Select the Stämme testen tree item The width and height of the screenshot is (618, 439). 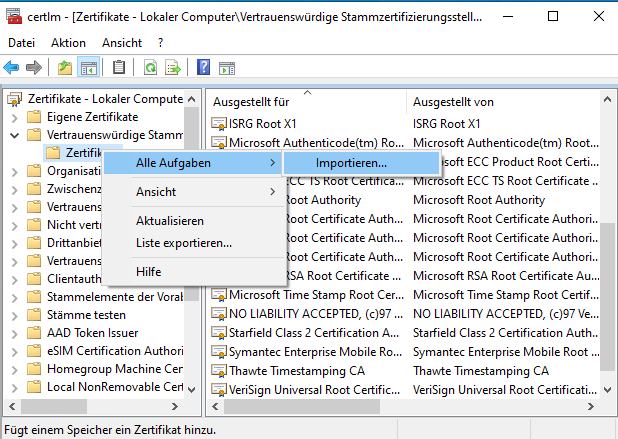(86, 315)
